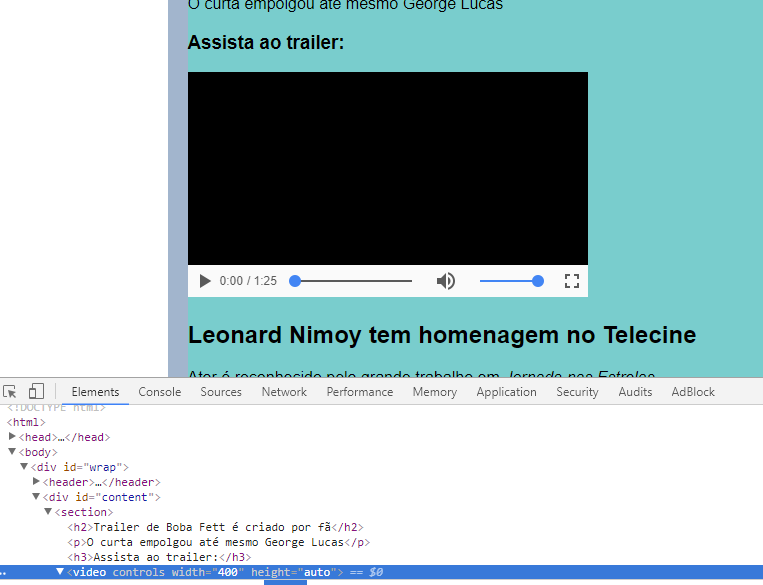Image resolution: width=763 pixels, height=585 pixels.
Task: Select the h2 Trailer de Boba Fett line
Action: point(216,527)
